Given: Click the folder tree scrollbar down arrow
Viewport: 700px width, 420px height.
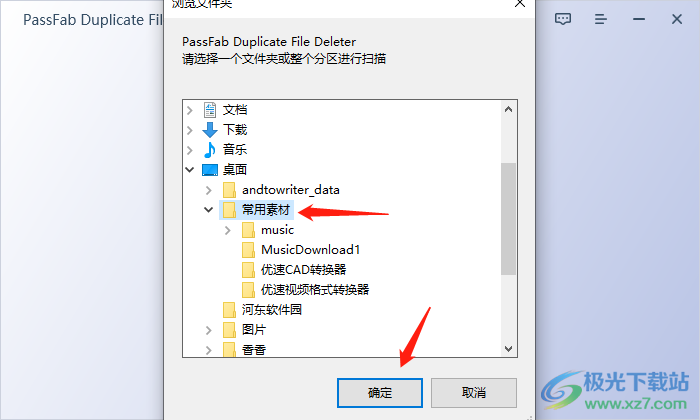Looking at the screenshot, I should point(508,349).
